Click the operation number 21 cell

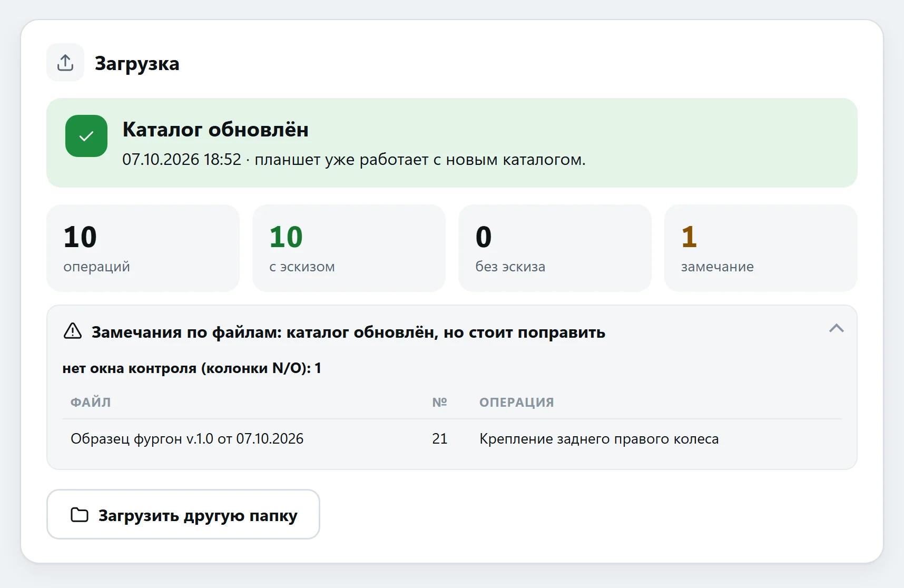pyautogui.click(x=440, y=438)
